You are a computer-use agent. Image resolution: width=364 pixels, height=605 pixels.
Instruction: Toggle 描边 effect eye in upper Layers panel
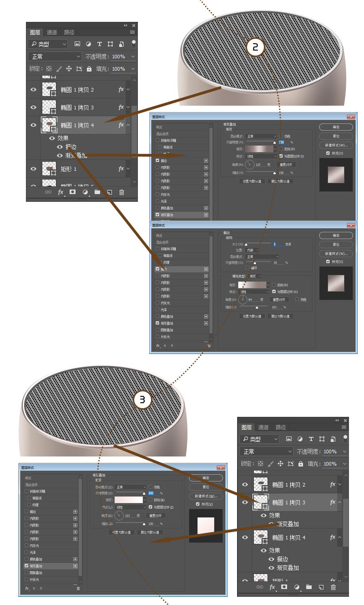60,147
